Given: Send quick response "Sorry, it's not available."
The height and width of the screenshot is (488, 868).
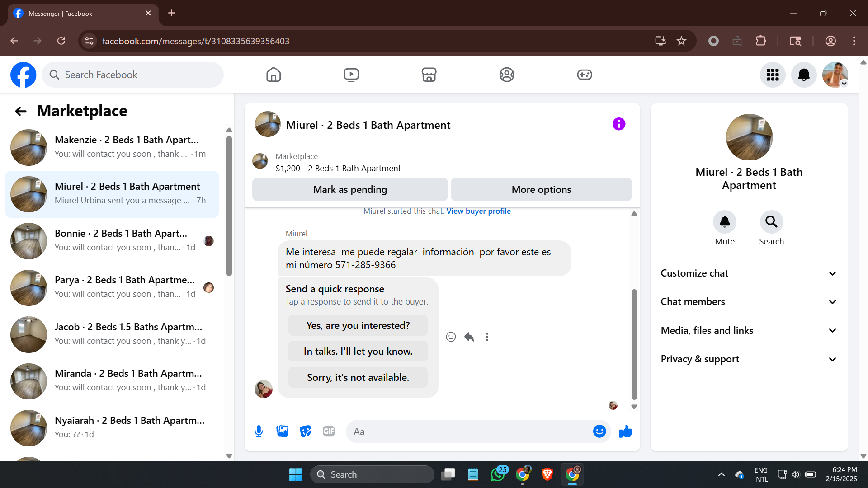Looking at the screenshot, I should click(358, 377).
